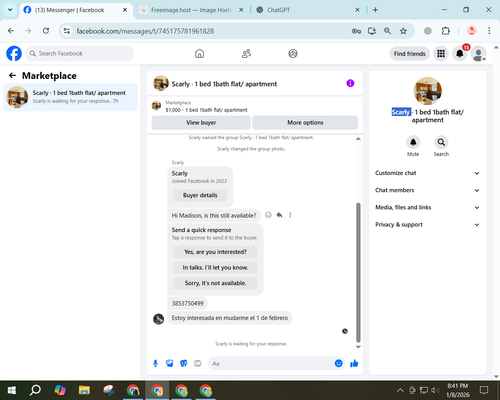Screen dimensions: 500x400
Task: Click the chat scroll up arrow
Action: 358,138
